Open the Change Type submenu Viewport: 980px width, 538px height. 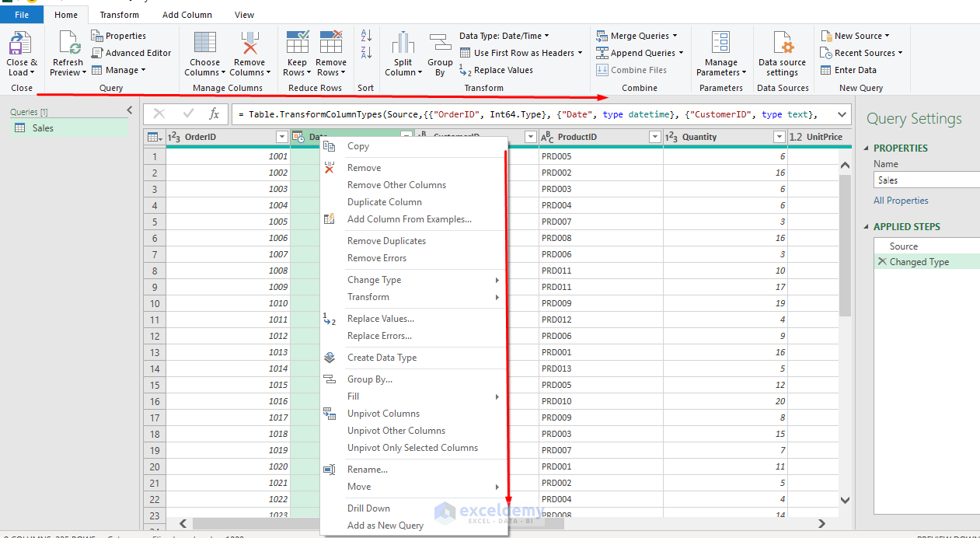tap(413, 280)
